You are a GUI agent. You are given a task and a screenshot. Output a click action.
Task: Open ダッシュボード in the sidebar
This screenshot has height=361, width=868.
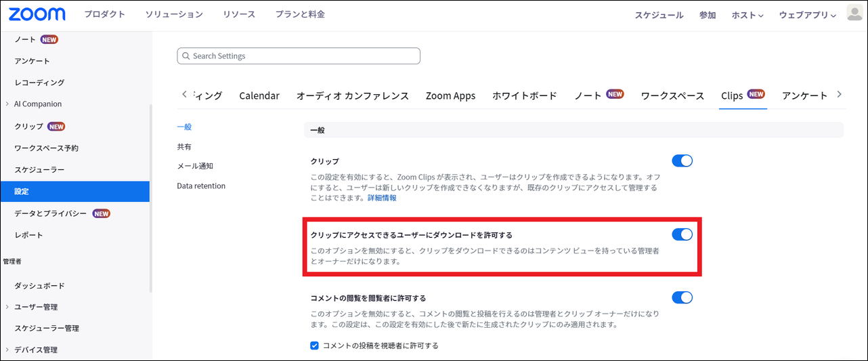39,286
